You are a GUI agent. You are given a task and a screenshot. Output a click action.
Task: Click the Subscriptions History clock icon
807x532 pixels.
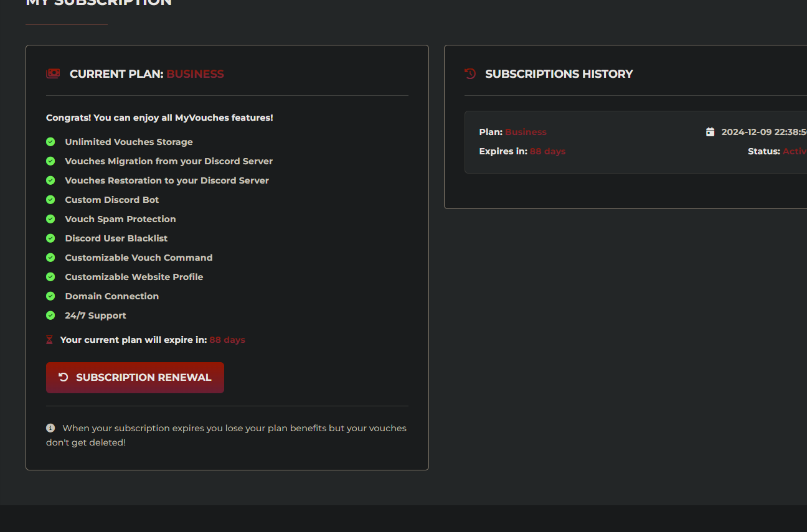[x=470, y=74]
